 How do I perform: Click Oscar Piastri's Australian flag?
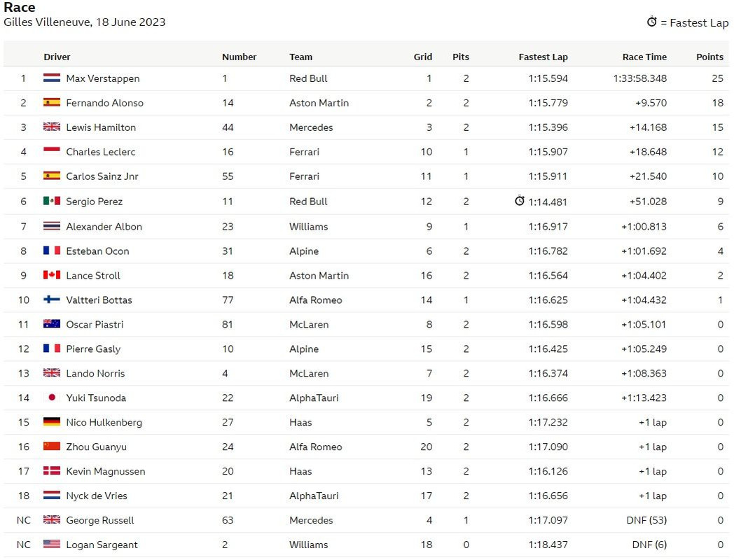(52, 324)
